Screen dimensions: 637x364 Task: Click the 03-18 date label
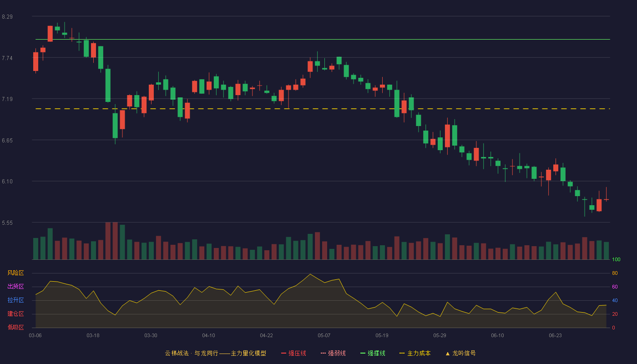pos(93,335)
